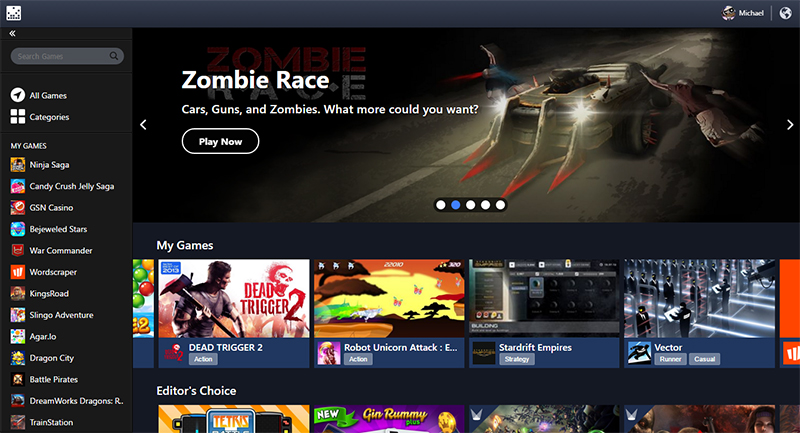Viewport: 800px width, 433px height.
Task: Launch GSN Casino from sidebar icon
Action: [18, 208]
